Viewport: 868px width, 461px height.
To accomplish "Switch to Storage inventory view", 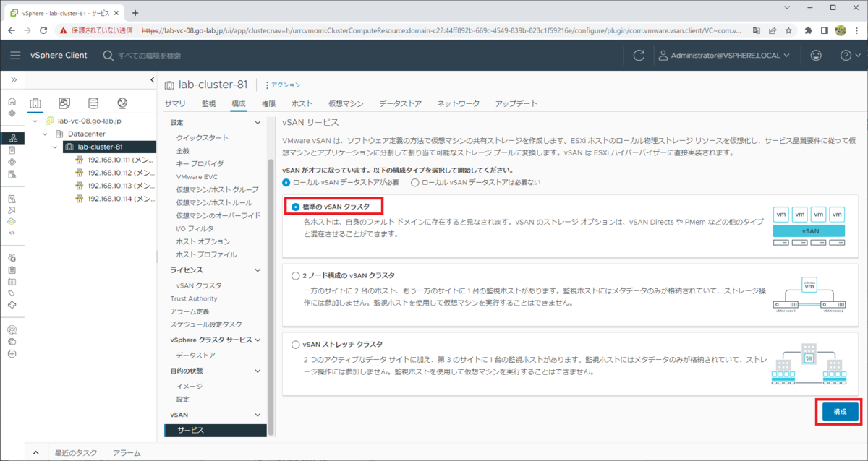I will (93, 103).
